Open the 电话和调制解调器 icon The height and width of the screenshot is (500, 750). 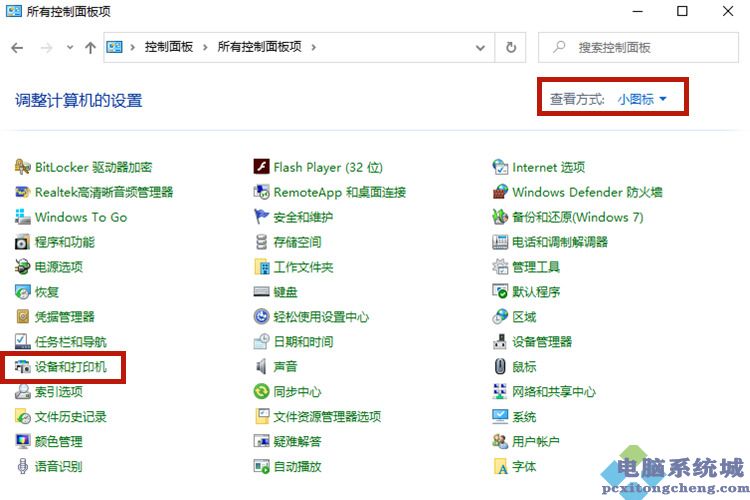[x=500, y=242]
